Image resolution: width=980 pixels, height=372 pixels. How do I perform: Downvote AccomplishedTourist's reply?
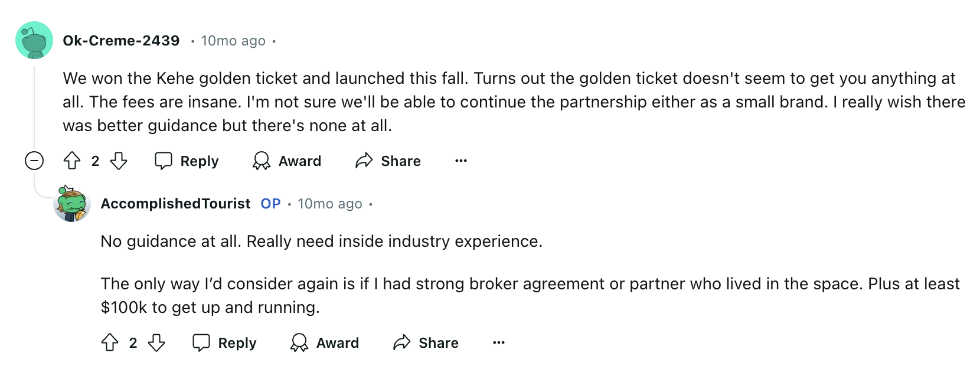coord(156,342)
